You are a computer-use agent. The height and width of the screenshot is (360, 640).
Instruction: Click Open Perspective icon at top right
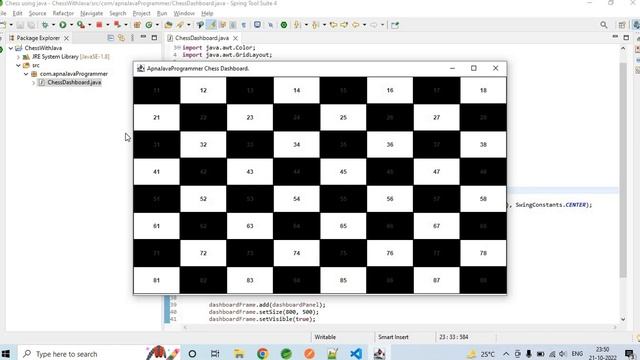point(622,25)
